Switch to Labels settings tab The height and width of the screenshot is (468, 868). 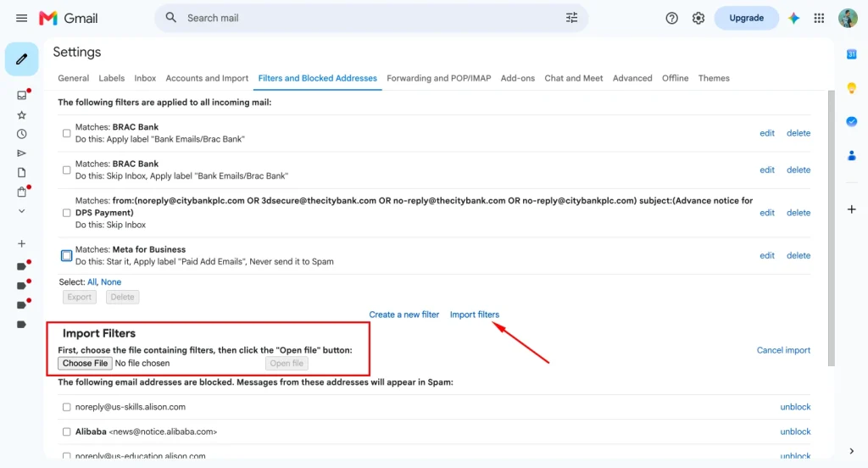[111, 78]
